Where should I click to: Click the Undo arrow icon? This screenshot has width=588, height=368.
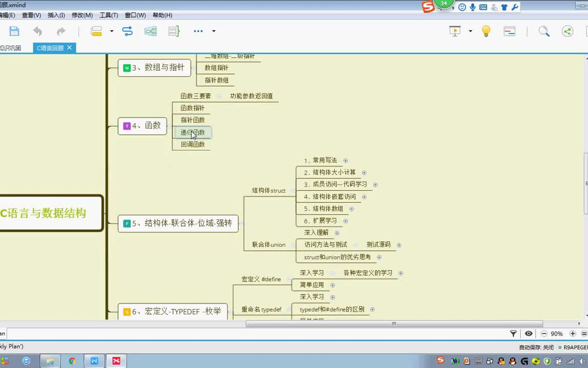pyautogui.click(x=36, y=31)
